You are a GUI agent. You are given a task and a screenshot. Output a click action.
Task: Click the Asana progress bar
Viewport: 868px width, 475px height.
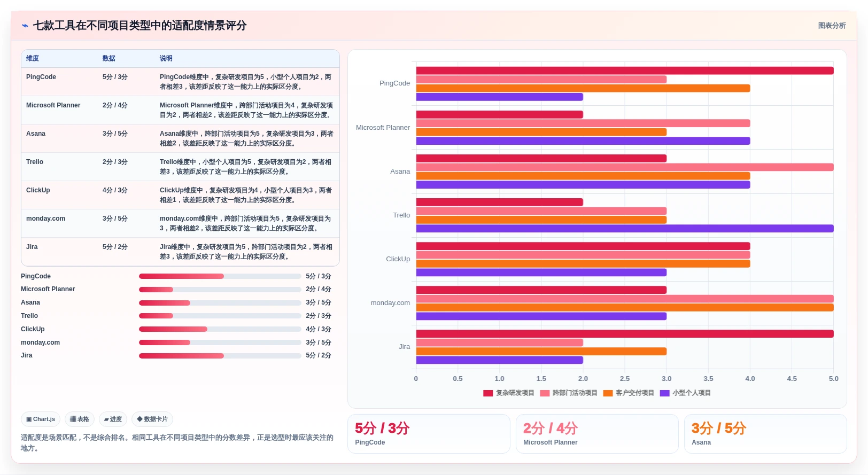[x=220, y=303]
